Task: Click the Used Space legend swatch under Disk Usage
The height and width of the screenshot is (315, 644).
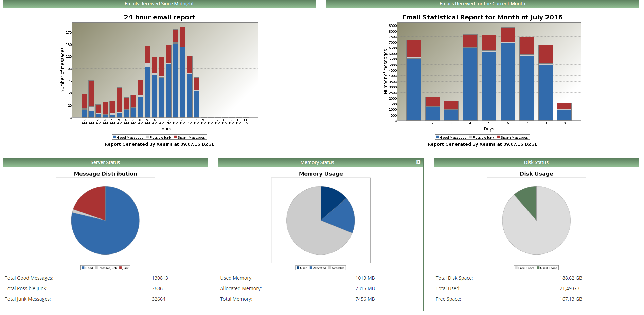Action: point(538,268)
